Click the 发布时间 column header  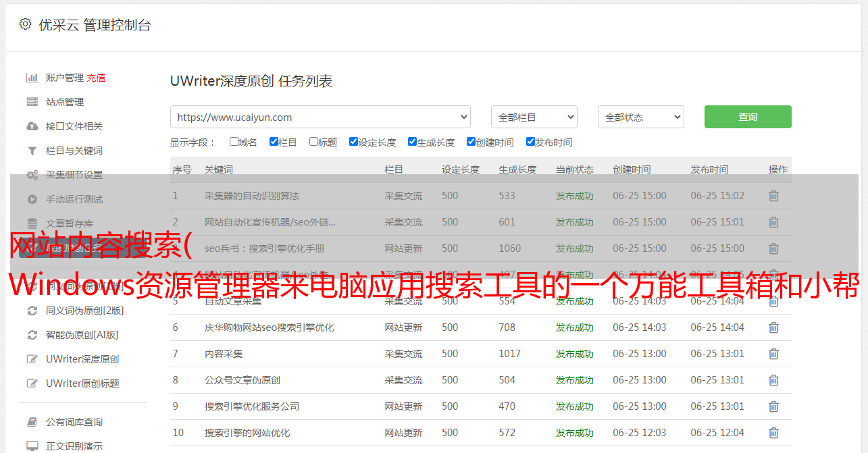(709, 169)
